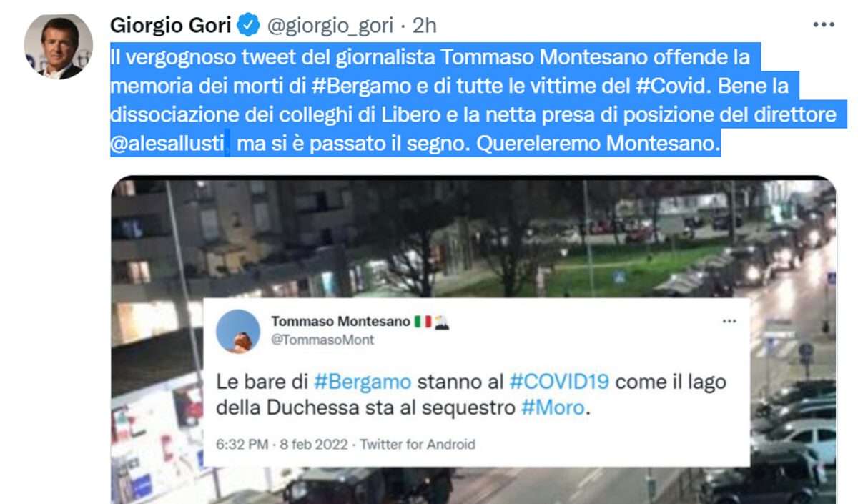The height and width of the screenshot is (504, 858).
Task: Open the 2h timestamp link
Action: [x=425, y=26]
